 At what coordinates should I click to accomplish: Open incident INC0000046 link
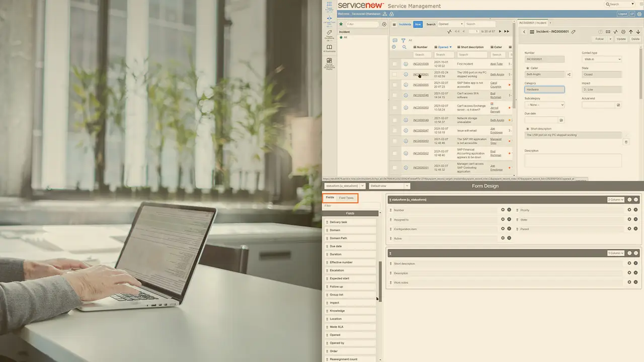421,95
